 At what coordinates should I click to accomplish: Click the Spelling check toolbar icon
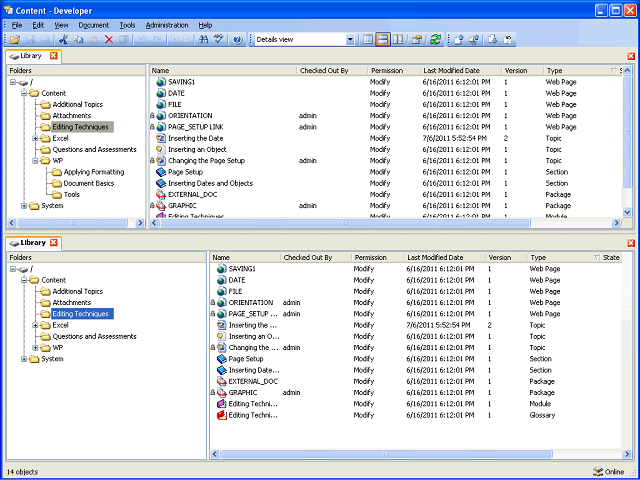coord(219,40)
